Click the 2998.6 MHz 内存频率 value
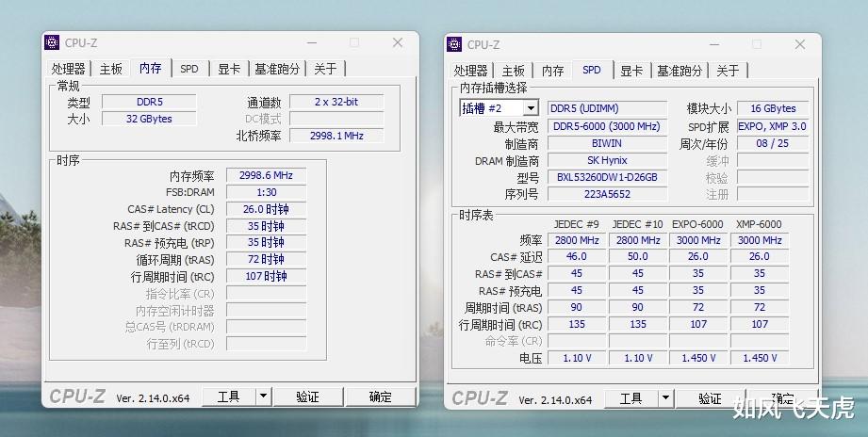This screenshot has height=437, width=868. [267, 175]
